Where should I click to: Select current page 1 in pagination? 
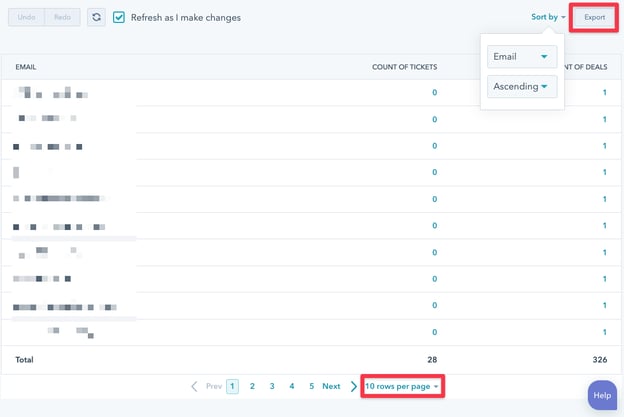(232, 386)
